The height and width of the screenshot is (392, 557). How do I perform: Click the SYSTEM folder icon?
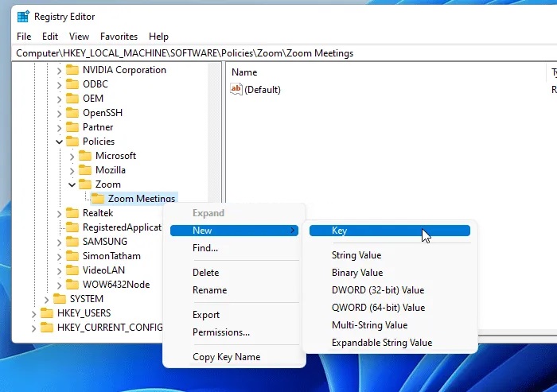pyautogui.click(x=60, y=299)
